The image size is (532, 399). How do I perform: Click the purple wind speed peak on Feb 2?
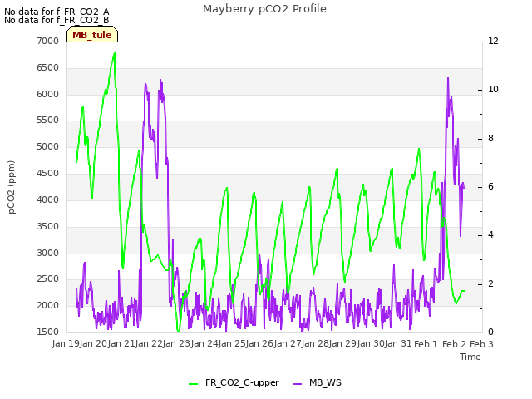click(x=448, y=78)
